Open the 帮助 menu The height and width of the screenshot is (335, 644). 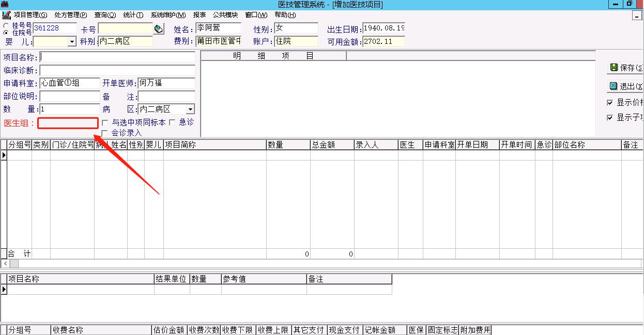(x=285, y=15)
